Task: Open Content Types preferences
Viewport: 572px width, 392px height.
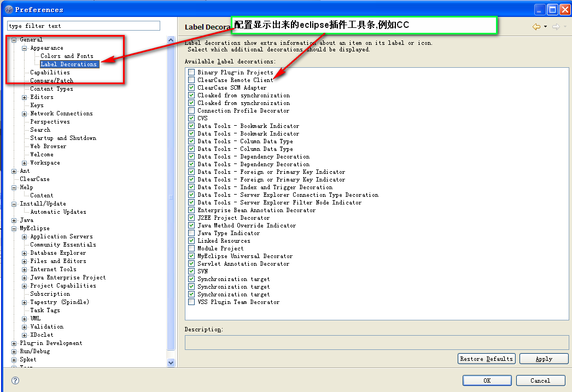Action: coord(51,89)
